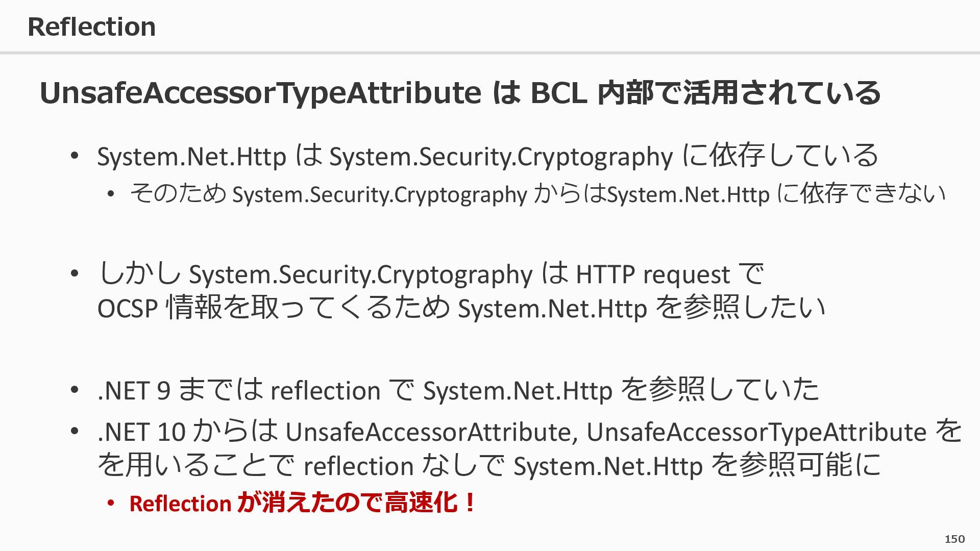
Task: Click the "Reflection" slide section title
Action: click(91, 27)
